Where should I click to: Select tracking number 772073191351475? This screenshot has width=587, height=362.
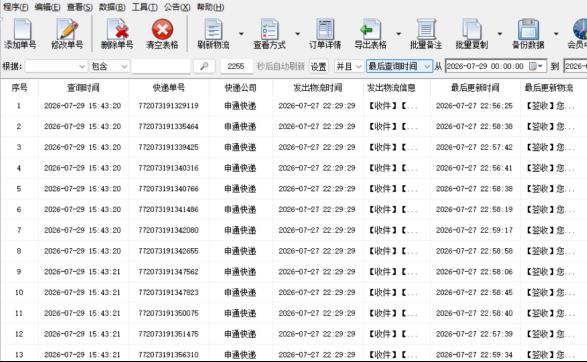coord(168,334)
